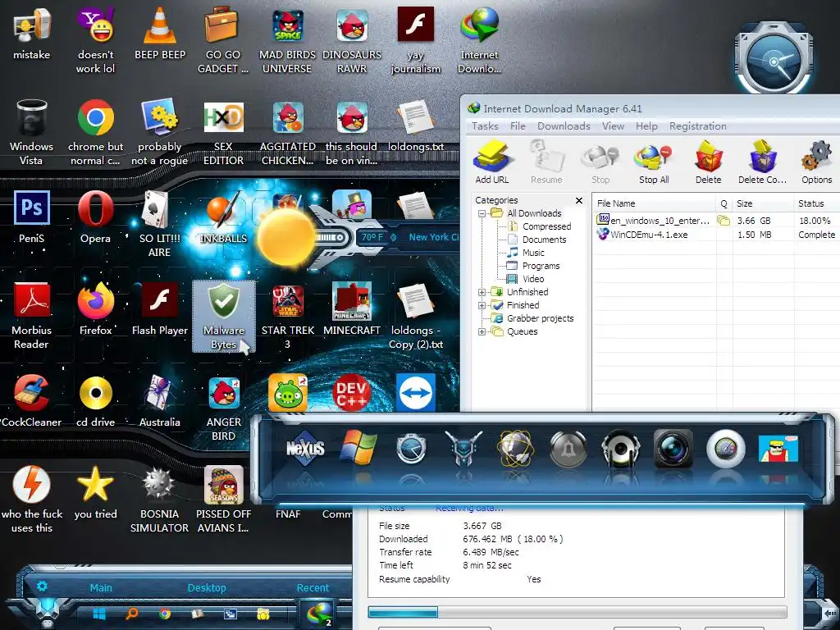
Task: Click Delete Completed toolbar icon
Action: (762, 162)
